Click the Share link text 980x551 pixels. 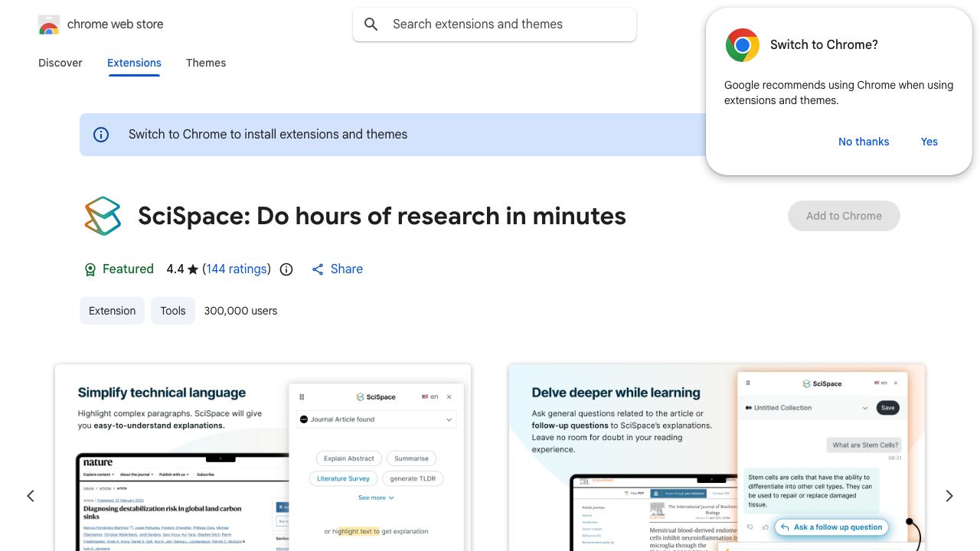coord(347,269)
